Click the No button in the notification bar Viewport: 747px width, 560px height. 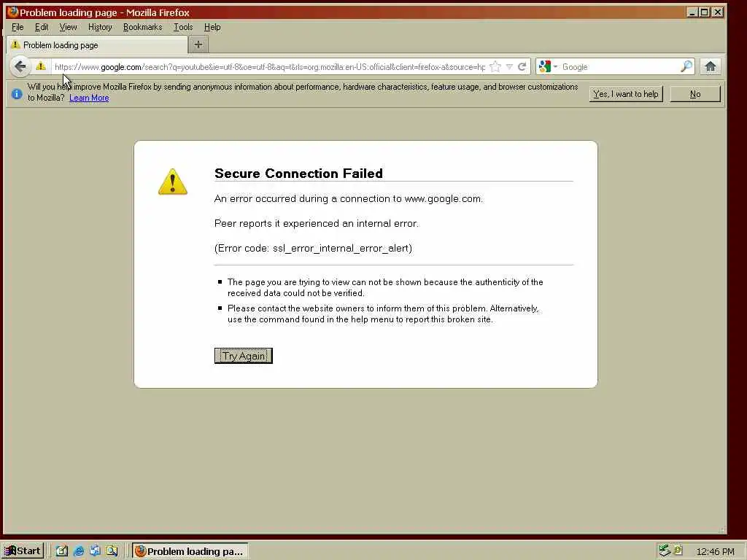[x=695, y=94]
